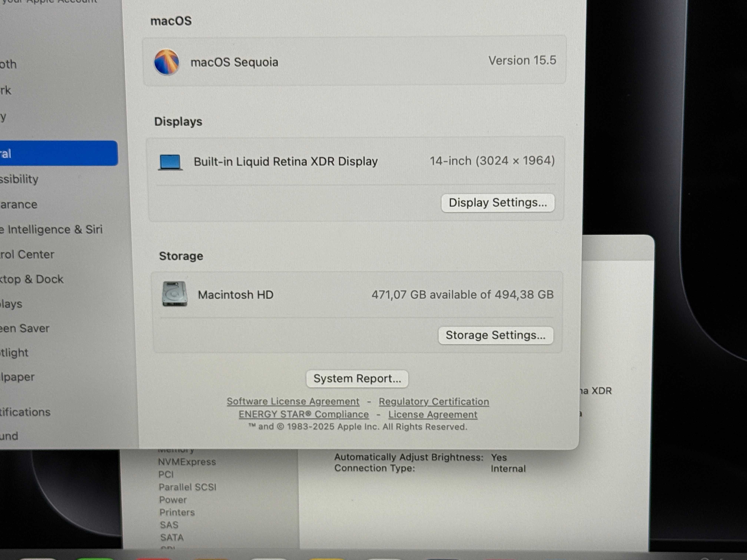
Task: Click the Version 15.5 text
Action: point(522,60)
